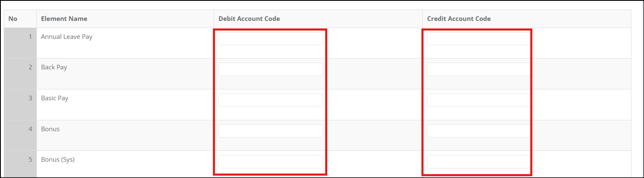The width and height of the screenshot is (644, 178).
Task: Select Debit Account Code input for Back Pay
Action: point(271,69)
